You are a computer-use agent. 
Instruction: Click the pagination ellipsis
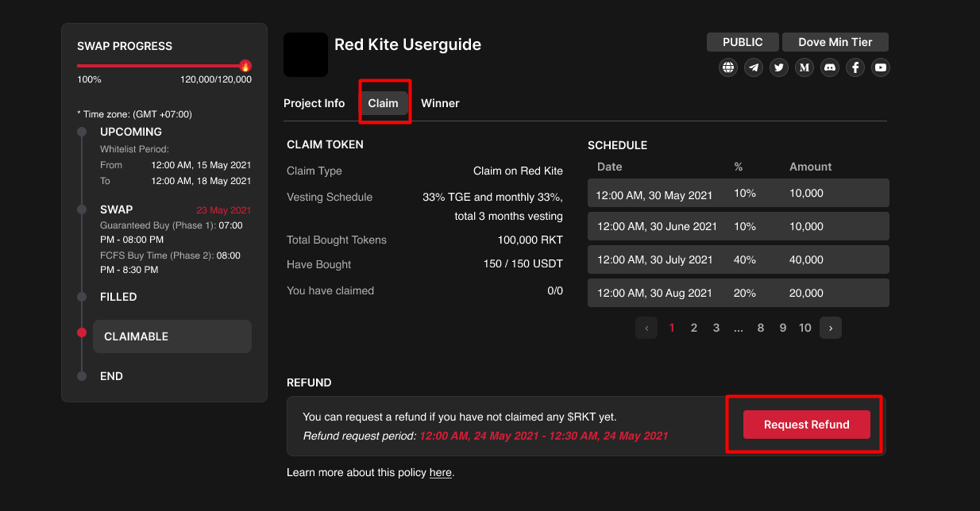tap(739, 328)
